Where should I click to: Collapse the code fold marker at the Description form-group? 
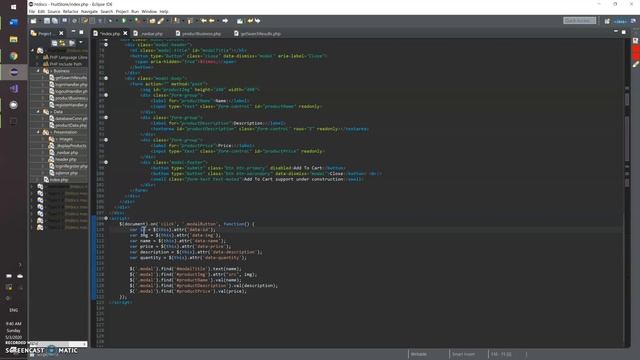pos(106,118)
